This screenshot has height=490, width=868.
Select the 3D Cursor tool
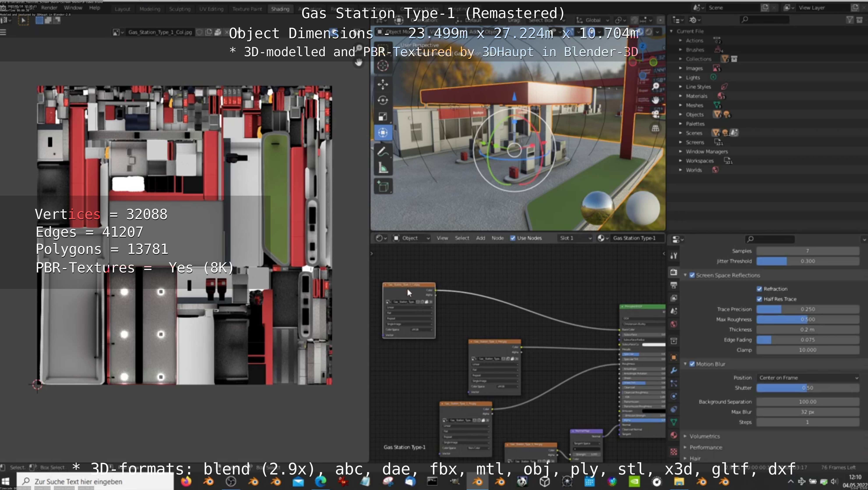pyautogui.click(x=383, y=65)
